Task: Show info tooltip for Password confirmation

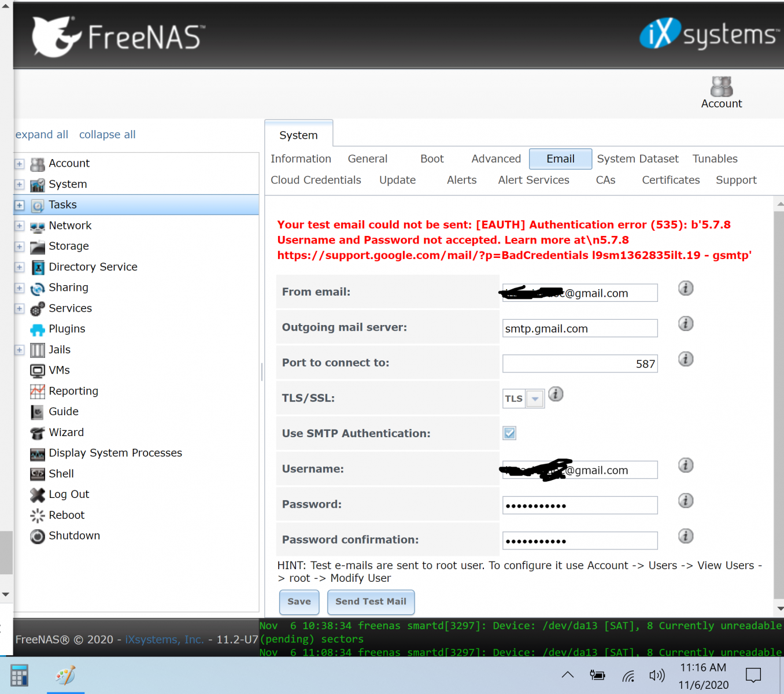Action: click(x=686, y=536)
